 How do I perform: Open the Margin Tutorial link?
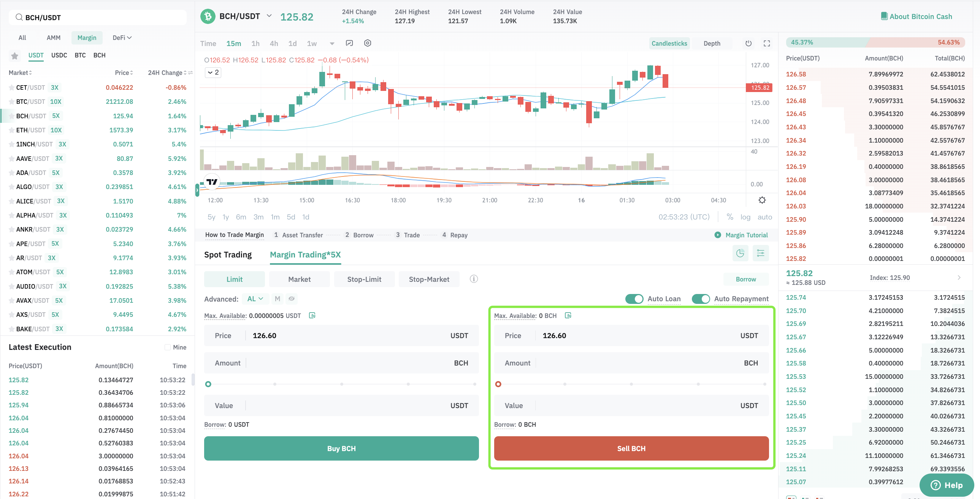(x=747, y=235)
